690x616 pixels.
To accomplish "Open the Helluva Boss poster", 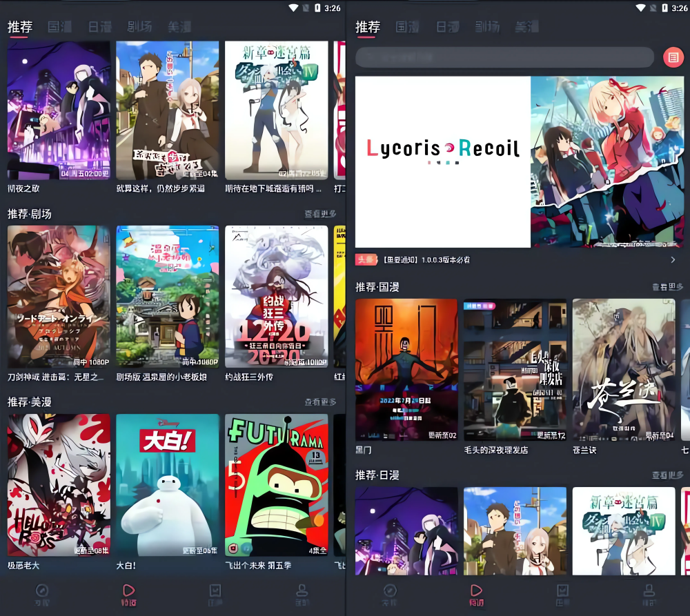I will point(59,486).
